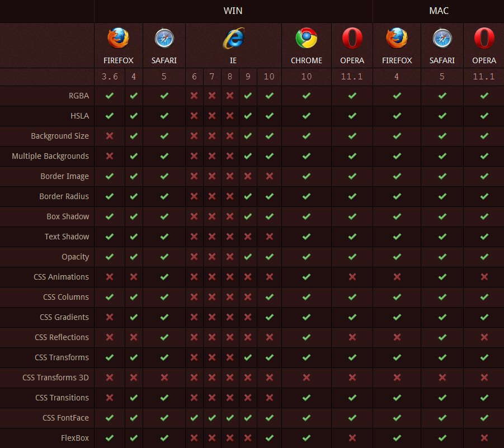Click the FlexBox row label
The width and height of the screenshot is (504, 448).
coord(75,438)
